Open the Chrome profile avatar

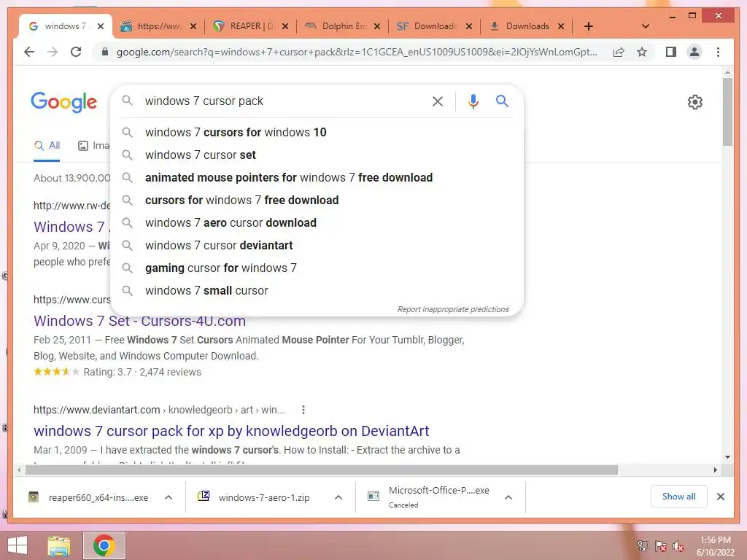[x=694, y=52]
